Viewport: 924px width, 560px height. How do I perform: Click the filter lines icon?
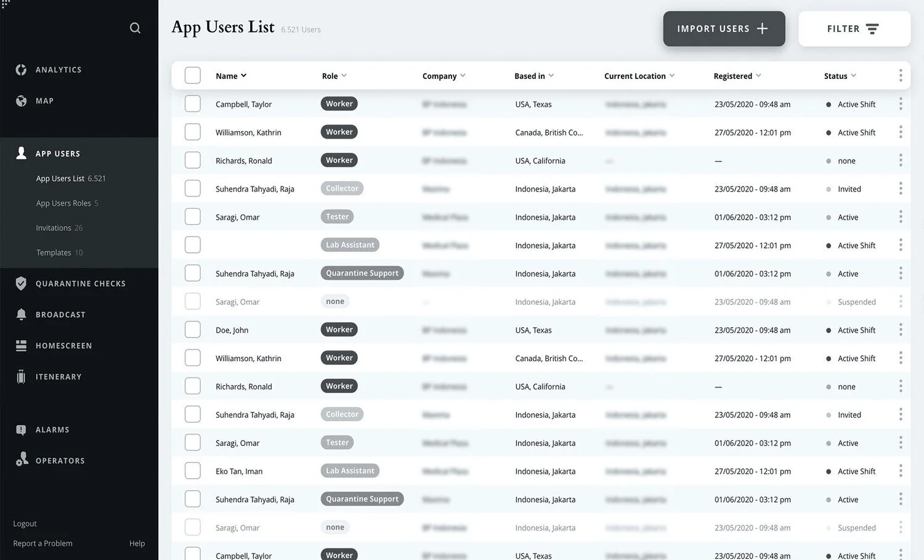click(x=872, y=29)
